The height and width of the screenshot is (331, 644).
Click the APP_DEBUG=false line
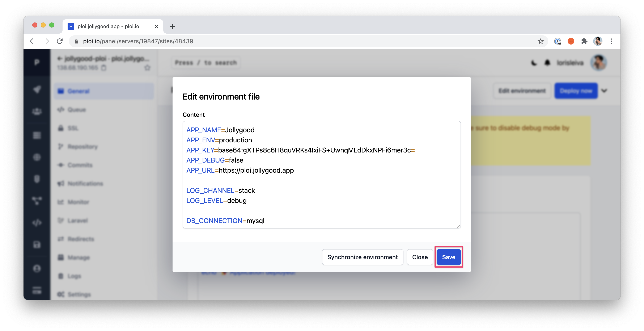click(215, 160)
